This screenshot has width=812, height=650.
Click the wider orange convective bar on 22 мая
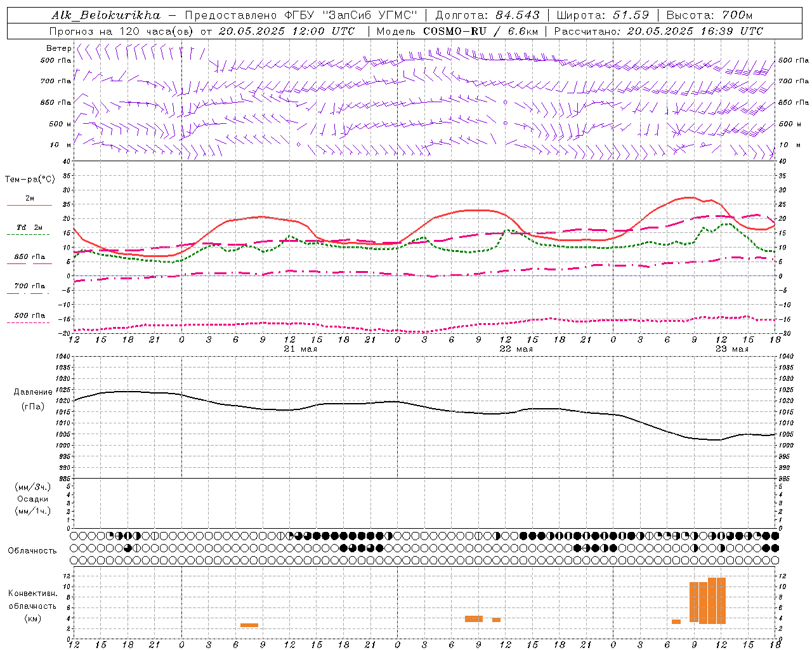[x=474, y=619]
